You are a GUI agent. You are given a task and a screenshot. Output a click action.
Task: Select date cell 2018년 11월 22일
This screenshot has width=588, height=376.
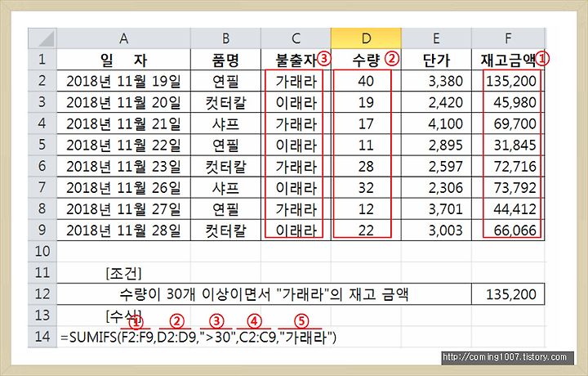(124, 145)
